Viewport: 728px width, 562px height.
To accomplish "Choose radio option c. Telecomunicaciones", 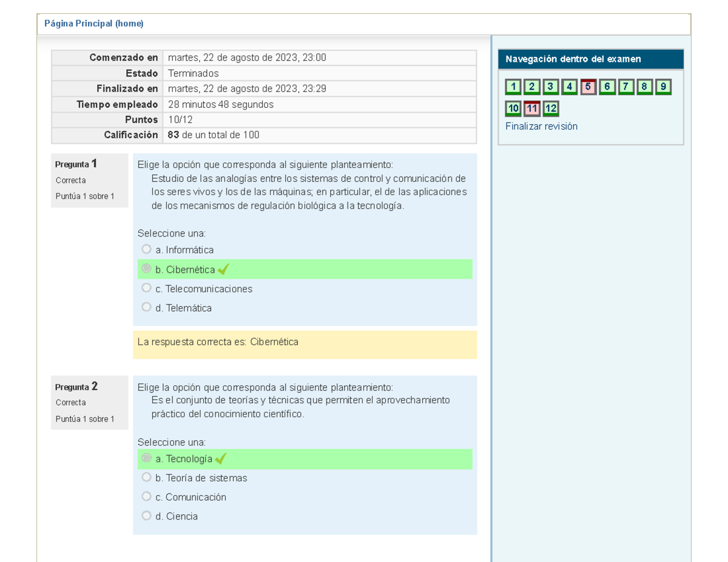I will coord(146,288).
